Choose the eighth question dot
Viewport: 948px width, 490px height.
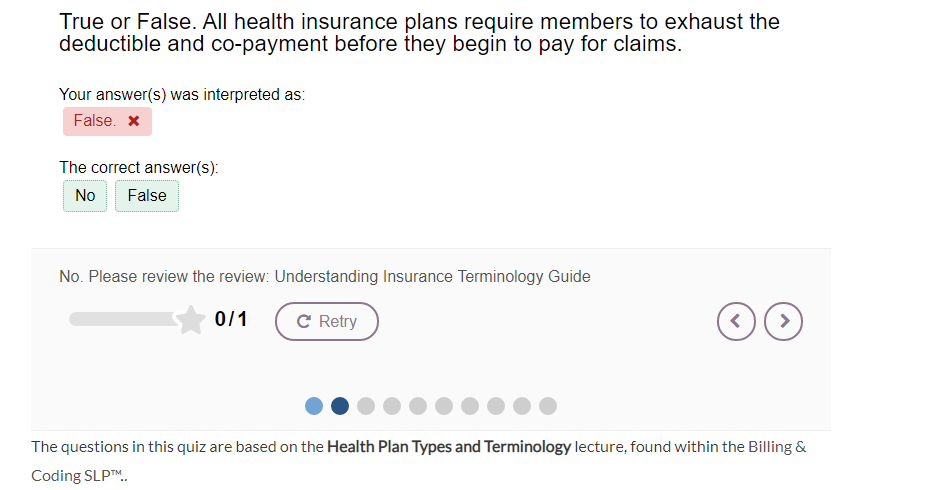pos(496,406)
